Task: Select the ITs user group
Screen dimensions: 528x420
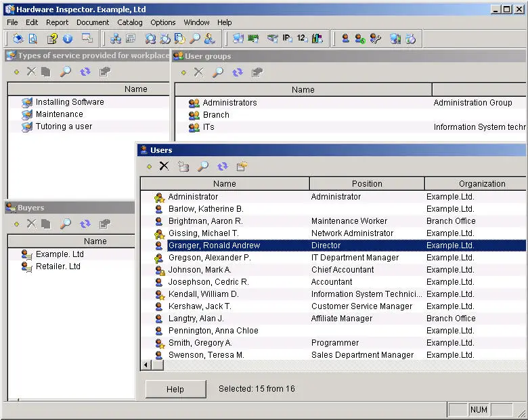Action: [x=351, y=127]
